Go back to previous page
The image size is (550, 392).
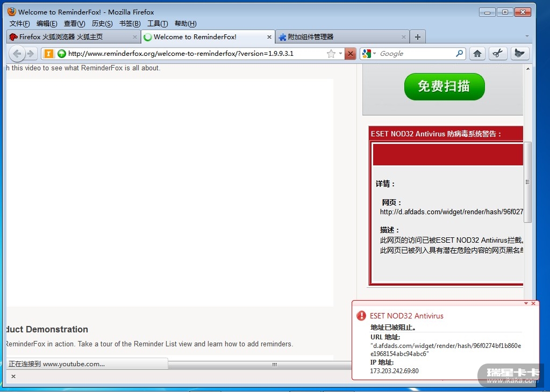[17, 54]
